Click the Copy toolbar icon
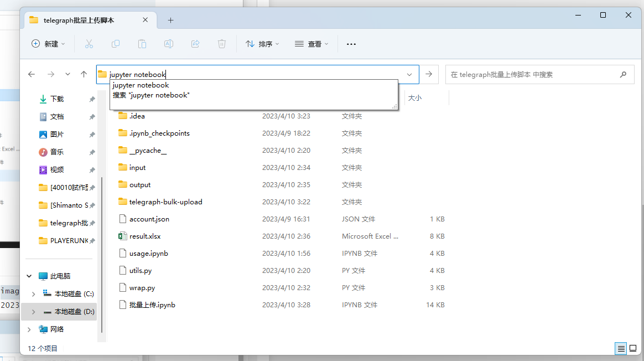Viewport: 644px width, 361px height. (x=116, y=44)
